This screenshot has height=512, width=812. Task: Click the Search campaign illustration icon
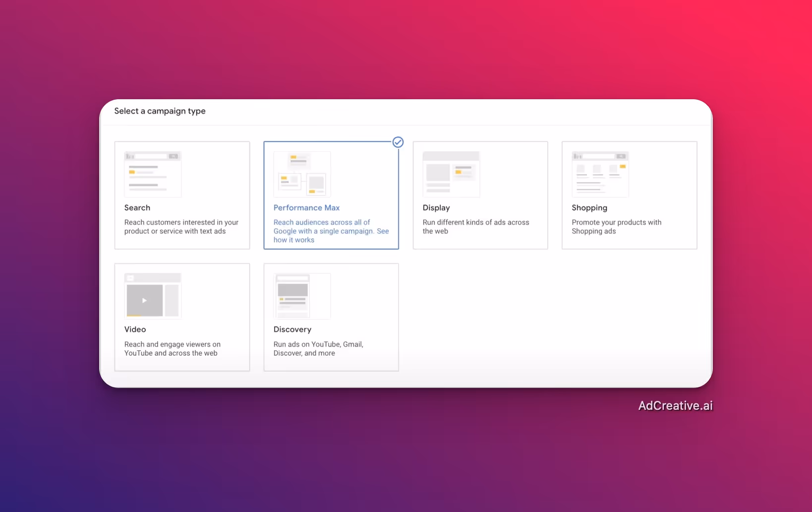(x=153, y=174)
